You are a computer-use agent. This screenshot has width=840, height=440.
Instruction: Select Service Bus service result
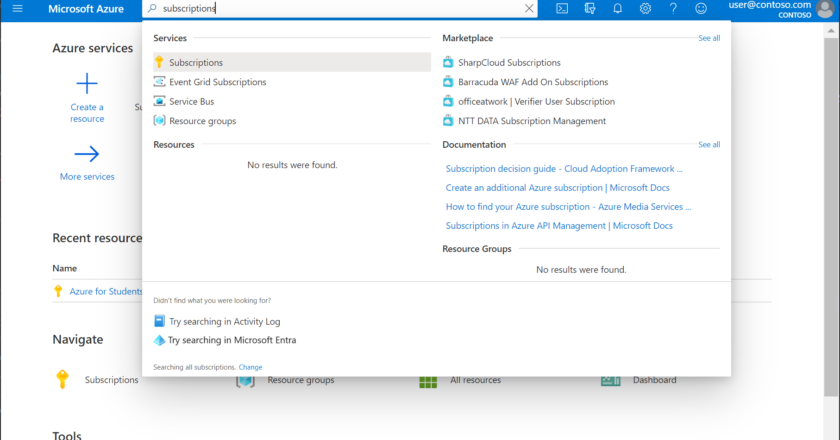191,101
